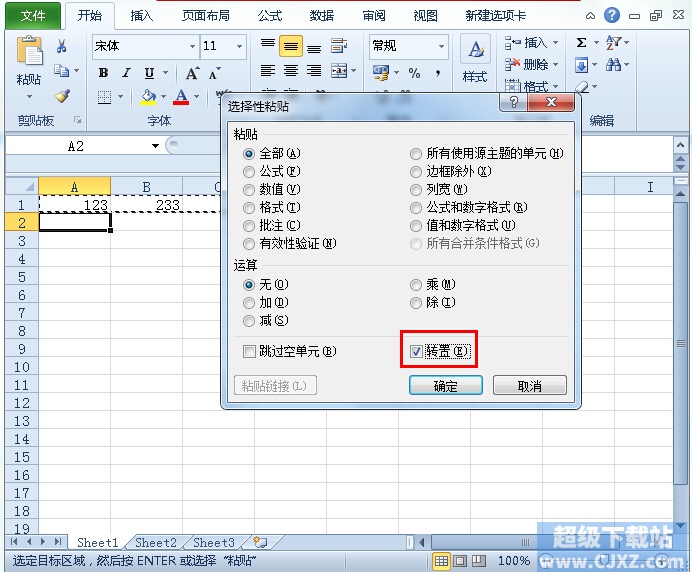
Task: Enable 跳过空单元(B) checkbox
Action: 249,351
